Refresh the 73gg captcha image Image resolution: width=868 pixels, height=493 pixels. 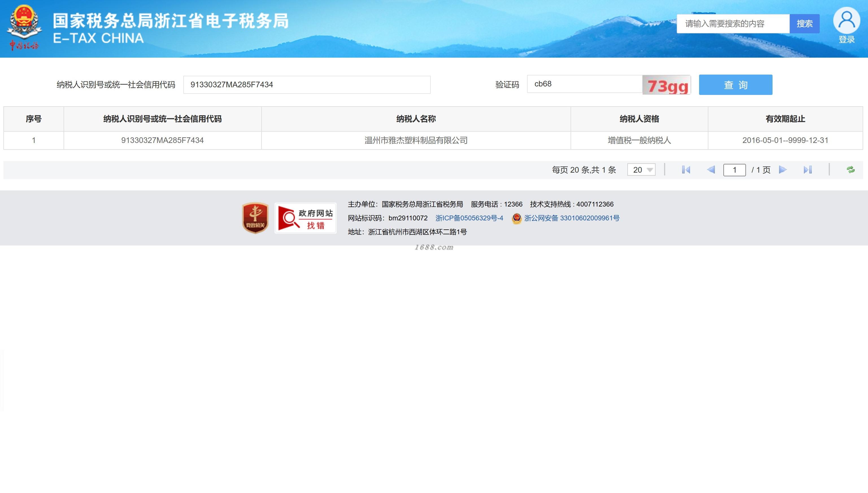click(667, 85)
